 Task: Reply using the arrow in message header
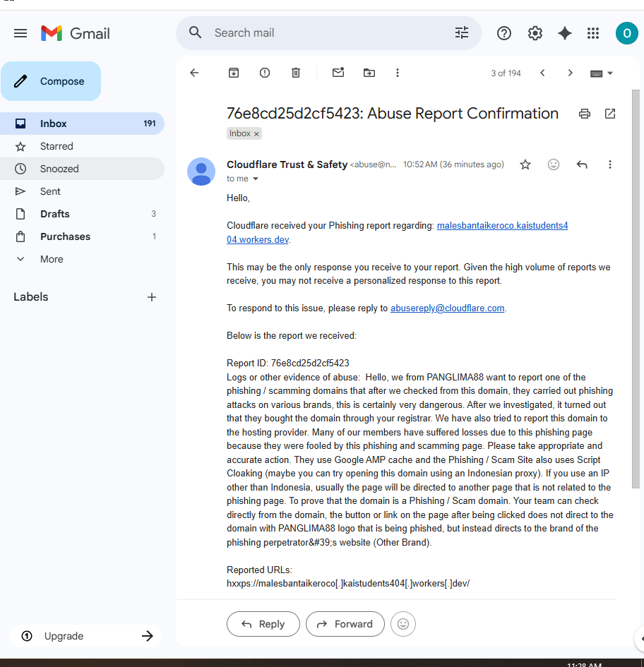(582, 164)
